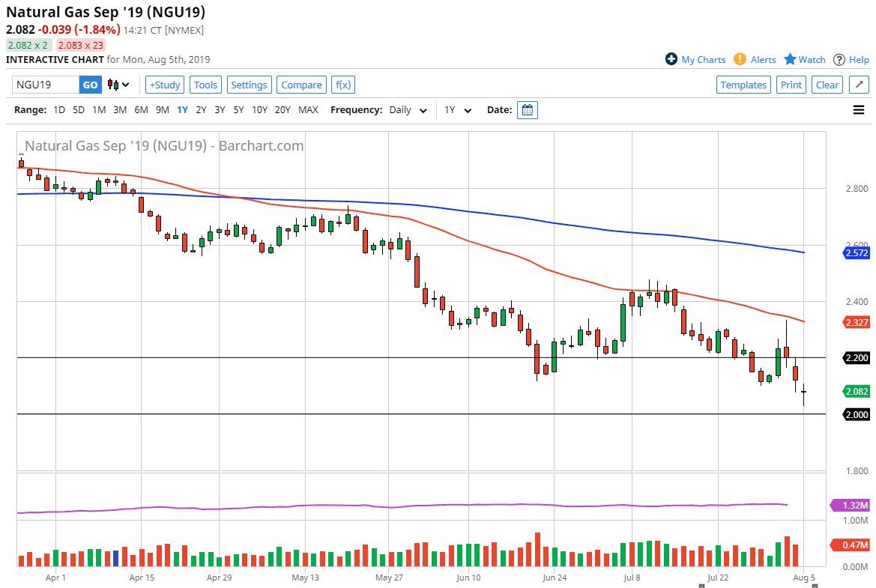
Task: Open Alerts using the orange exclamation icon
Action: pyautogui.click(x=740, y=59)
